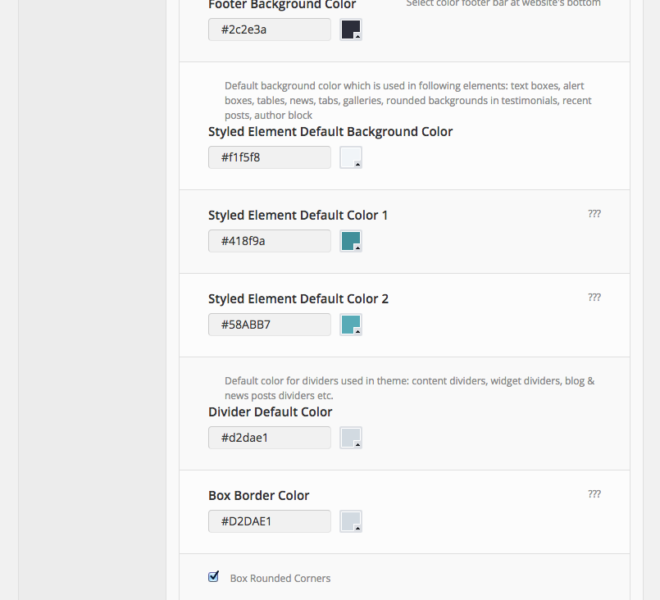Click the Divider Default Color heading
Image resolution: width=660 pixels, height=600 pixels.
270,412
